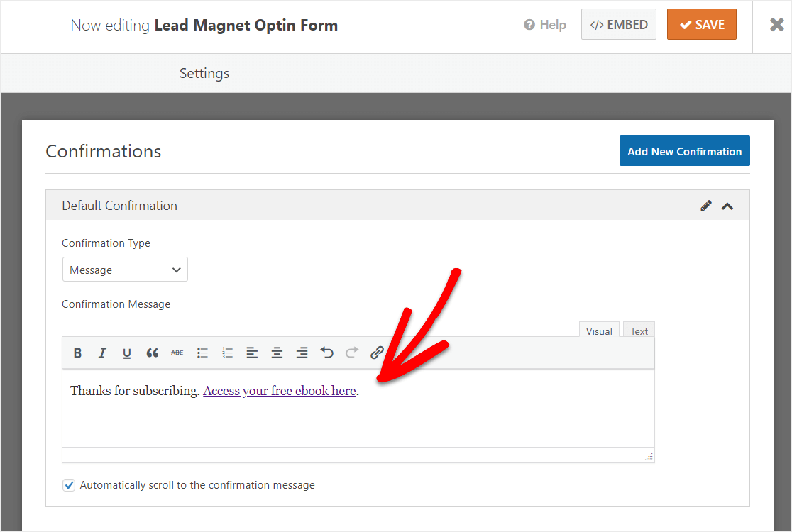Undo the last edit
792x532 pixels.
coord(326,353)
